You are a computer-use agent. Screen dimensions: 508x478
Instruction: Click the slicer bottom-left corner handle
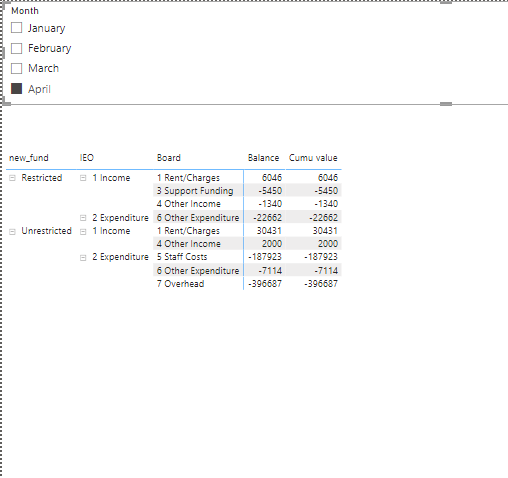click(6, 101)
